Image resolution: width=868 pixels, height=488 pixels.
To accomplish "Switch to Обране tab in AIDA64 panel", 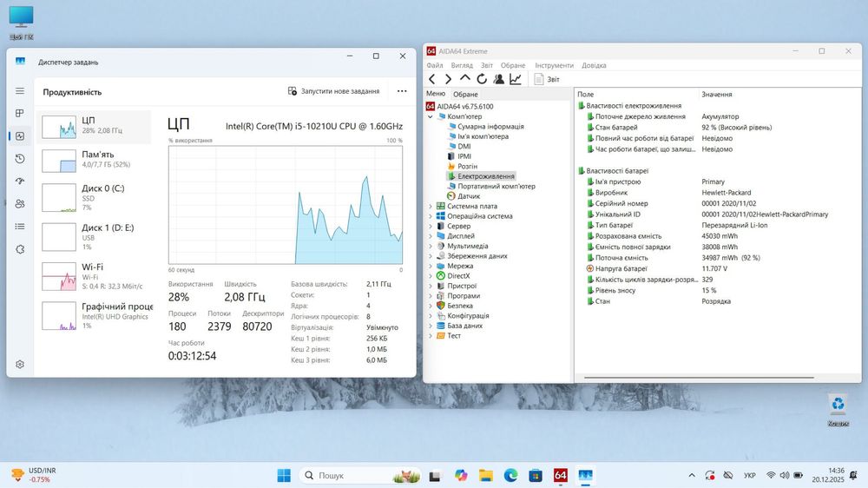I will (x=465, y=94).
